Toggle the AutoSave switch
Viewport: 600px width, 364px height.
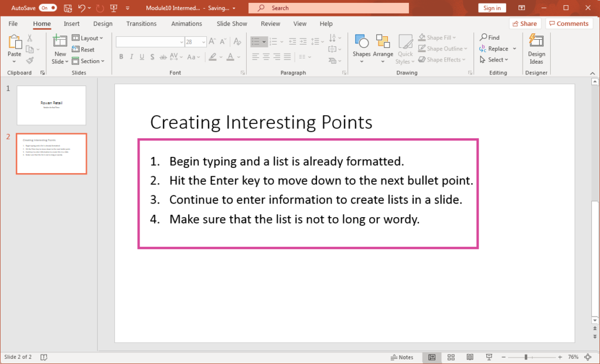click(47, 8)
